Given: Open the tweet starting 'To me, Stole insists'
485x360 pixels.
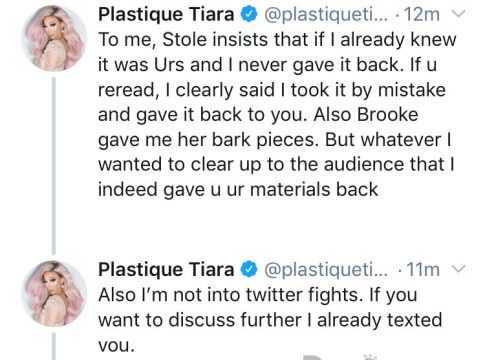Looking at the screenshot, I should pos(277,114).
